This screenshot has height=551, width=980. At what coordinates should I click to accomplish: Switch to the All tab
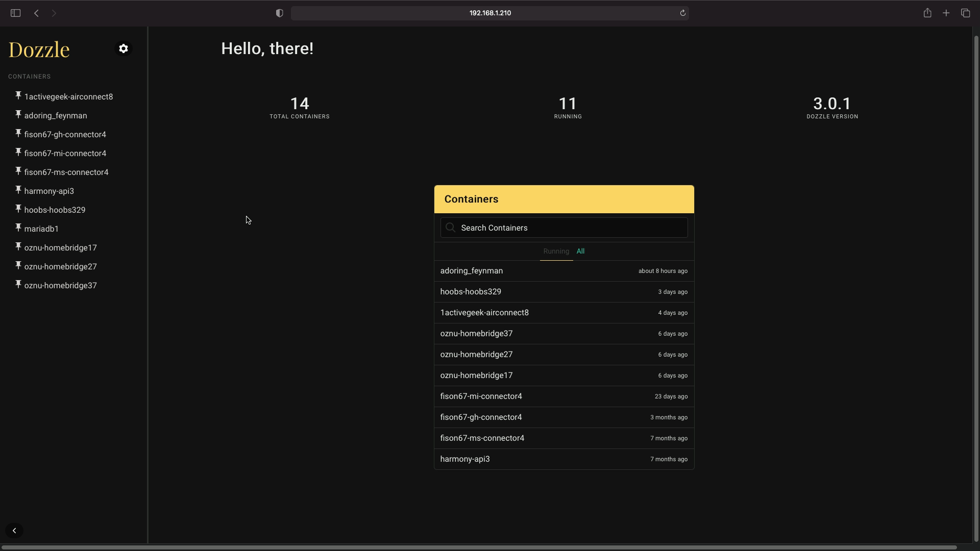[580, 251]
